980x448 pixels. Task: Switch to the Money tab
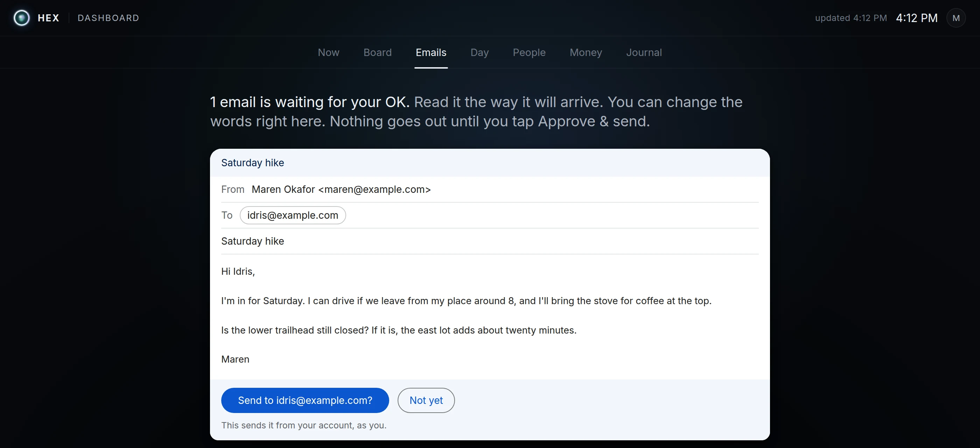pyautogui.click(x=586, y=52)
